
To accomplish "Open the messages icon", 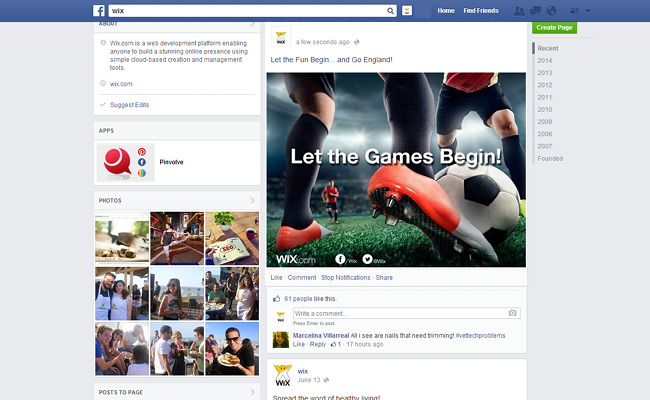I will (x=535, y=11).
